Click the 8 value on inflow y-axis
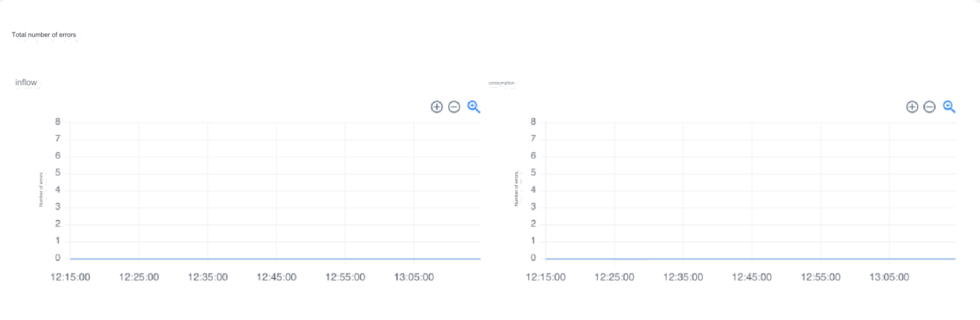 point(58,122)
